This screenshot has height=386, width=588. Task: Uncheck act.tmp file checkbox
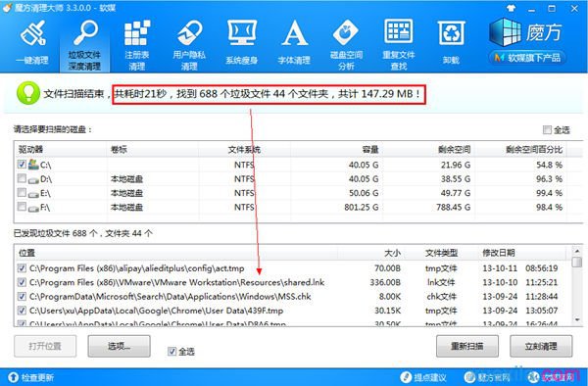[x=22, y=268]
